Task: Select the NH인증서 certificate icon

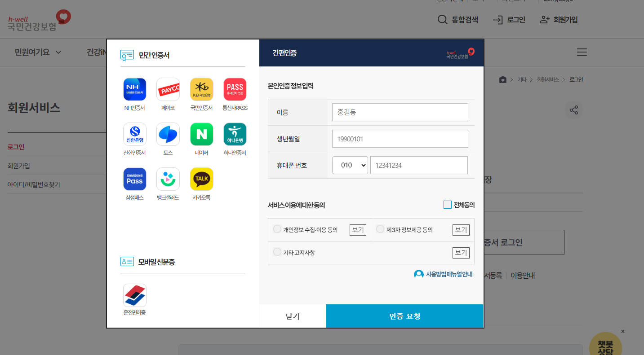Action: 135,89
